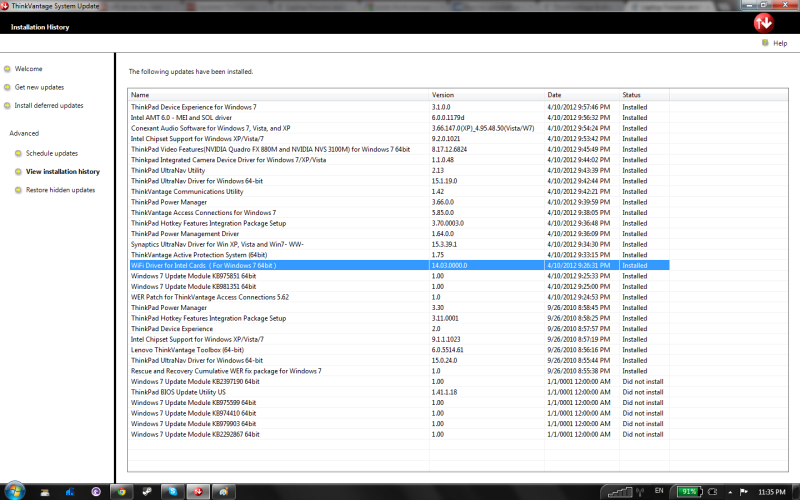Open Schedule updates under Advanced
Image resolution: width=800 pixels, height=500 pixels.
coord(52,153)
